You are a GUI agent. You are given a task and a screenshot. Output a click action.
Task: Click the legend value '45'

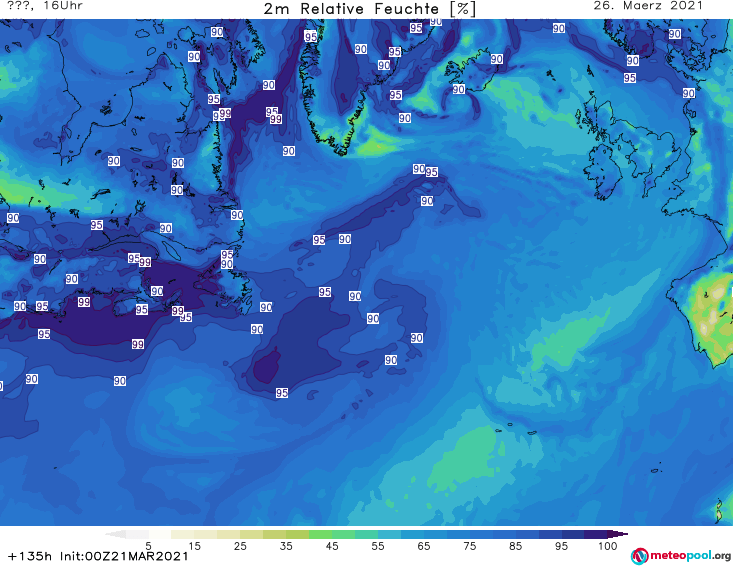coord(331,545)
